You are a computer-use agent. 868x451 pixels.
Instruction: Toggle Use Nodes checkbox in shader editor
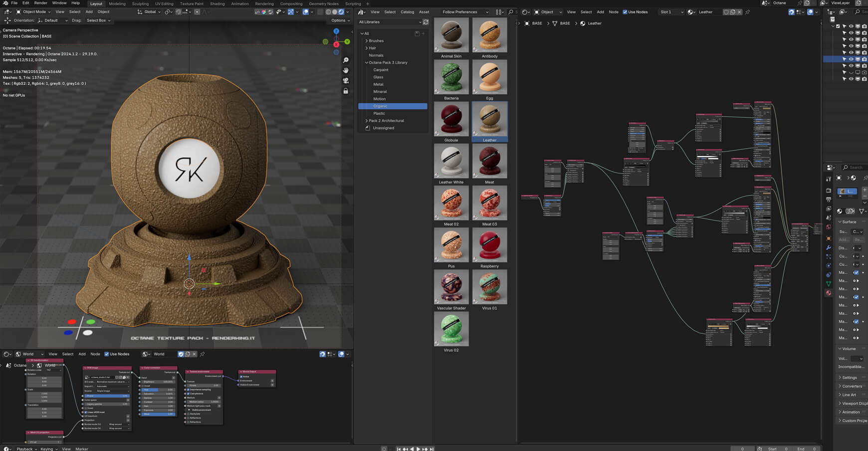pos(625,12)
